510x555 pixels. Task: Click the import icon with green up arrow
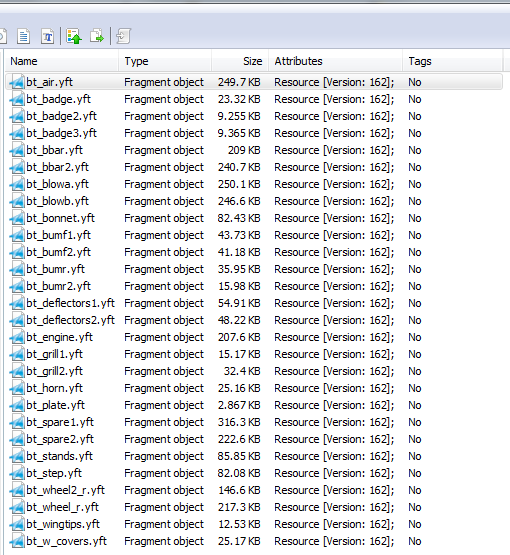click(x=74, y=36)
